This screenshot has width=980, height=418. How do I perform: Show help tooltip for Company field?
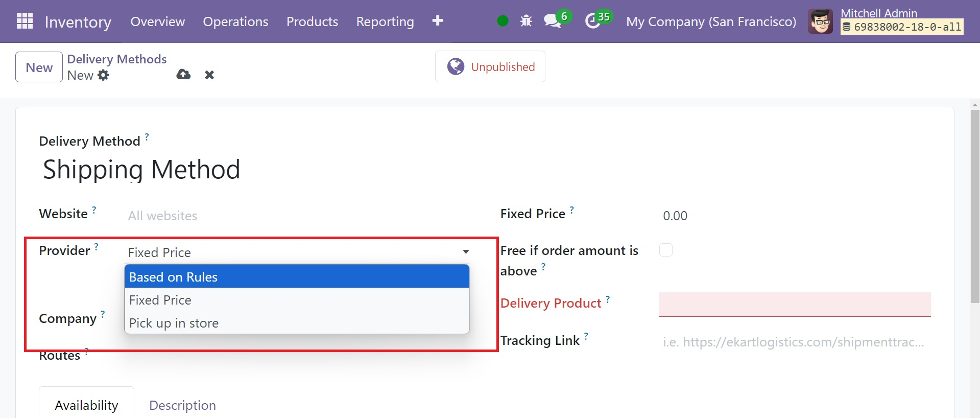pos(103,314)
